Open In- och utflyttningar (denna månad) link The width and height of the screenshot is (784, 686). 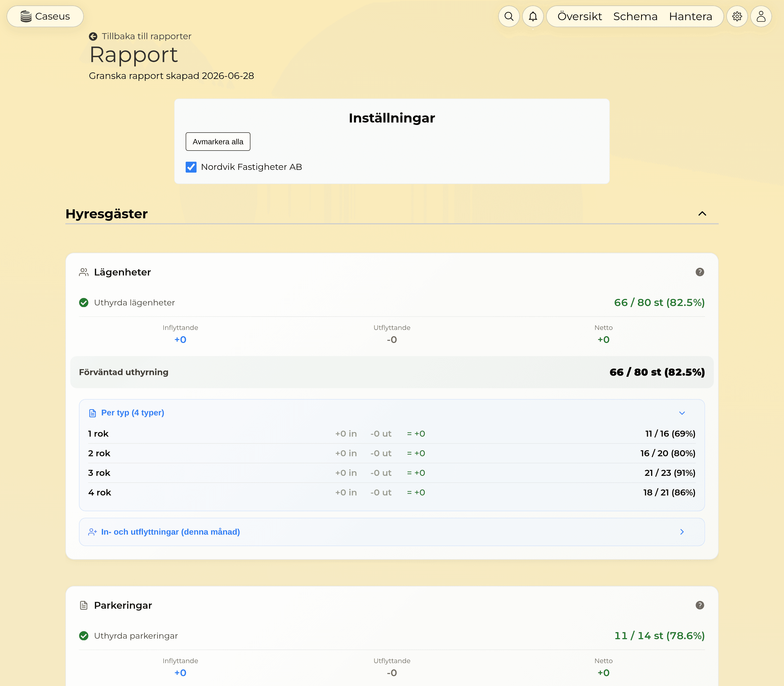point(170,532)
